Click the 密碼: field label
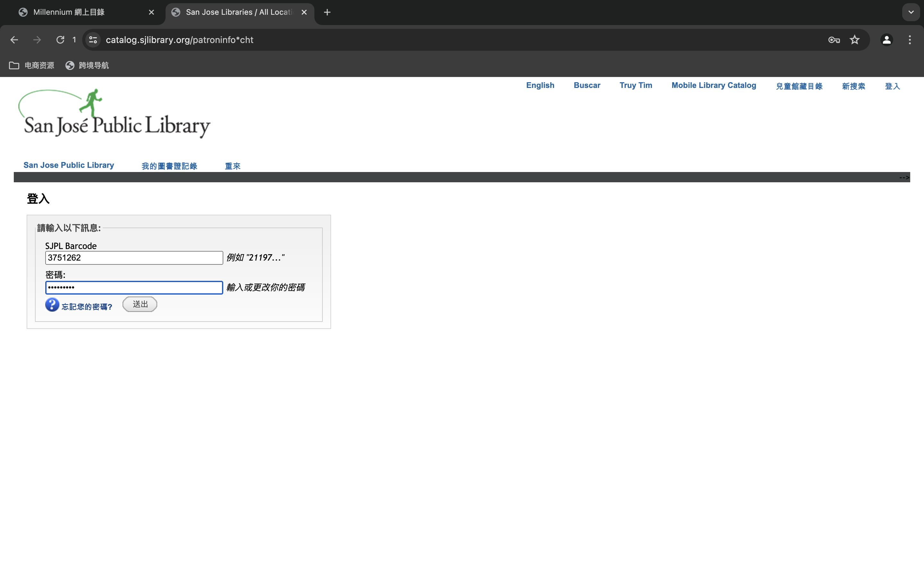The width and height of the screenshot is (924, 577). coord(55,275)
